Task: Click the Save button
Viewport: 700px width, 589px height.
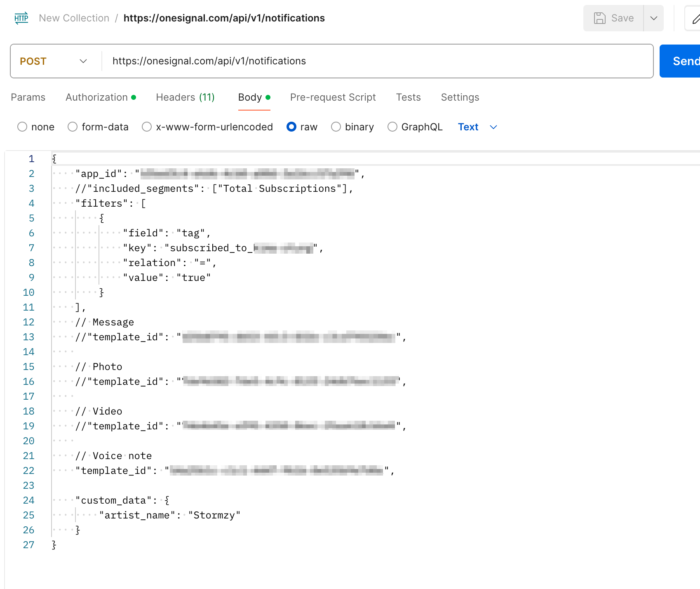Action: click(613, 18)
